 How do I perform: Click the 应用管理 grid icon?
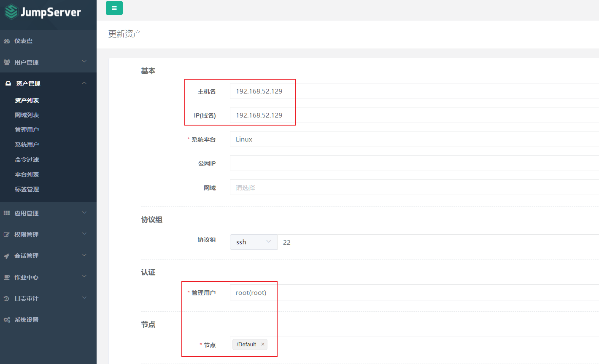pyautogui.click(x=7, y=213)
